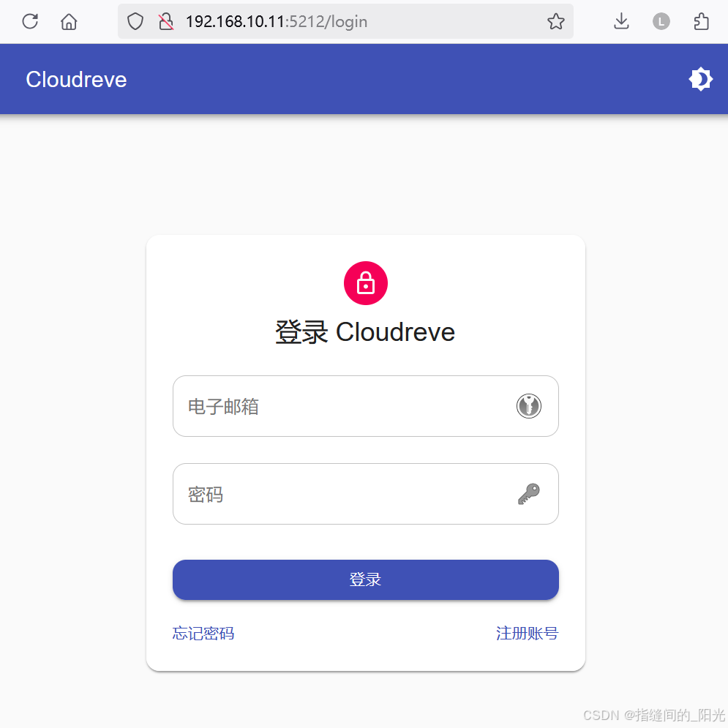This screenshot has height=728, width=728.
Task: Open the 忘记密码 link
Action: [x=203, y=634]
